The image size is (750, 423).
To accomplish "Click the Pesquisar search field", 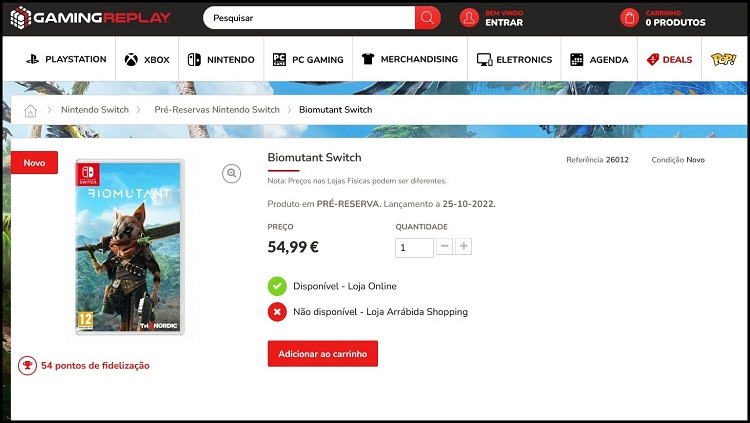I will coord(310,18).
